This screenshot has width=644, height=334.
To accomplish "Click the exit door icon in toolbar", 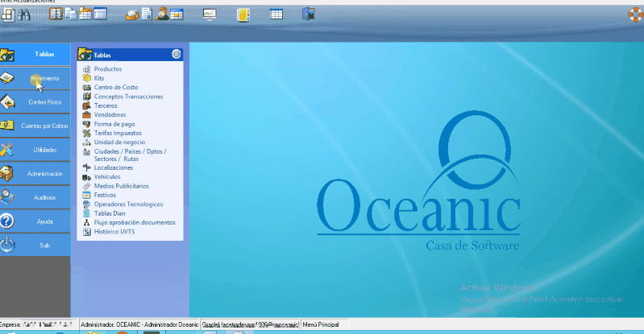I will (308, 14).
